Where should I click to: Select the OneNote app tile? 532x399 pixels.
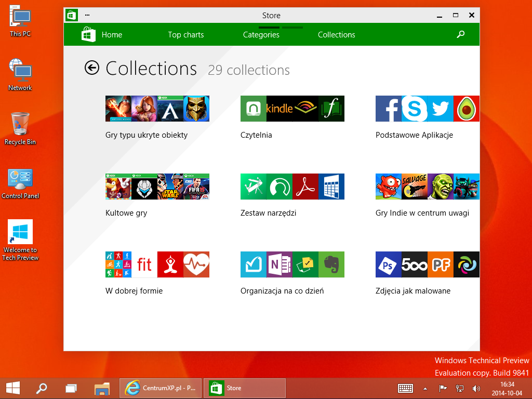pyautogui.click(x=279, y=264)
